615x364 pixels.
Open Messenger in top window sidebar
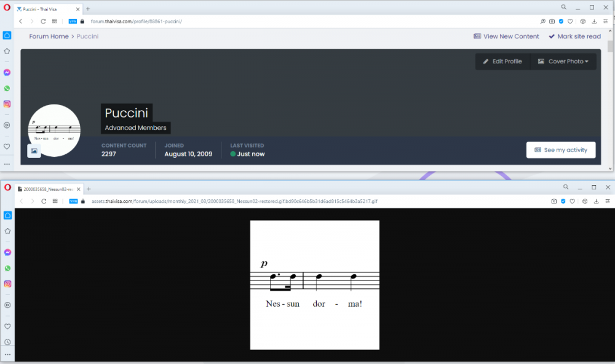coord(7,73)
